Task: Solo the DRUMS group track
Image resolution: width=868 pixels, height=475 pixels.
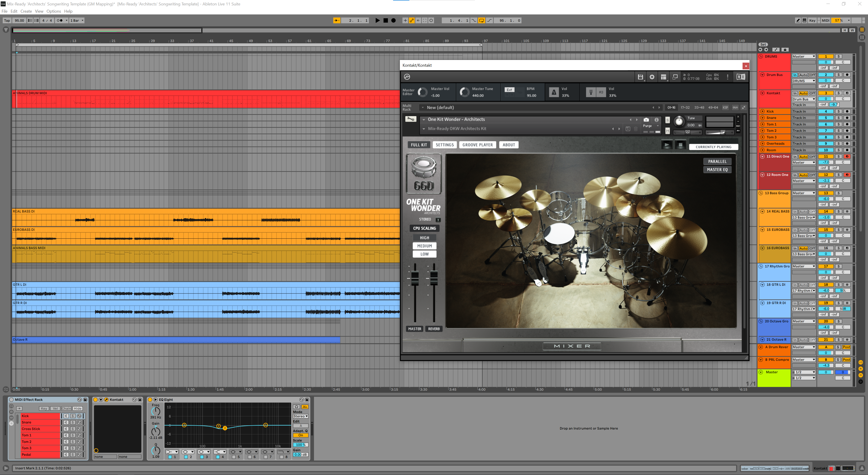Action: click(839, 56)
